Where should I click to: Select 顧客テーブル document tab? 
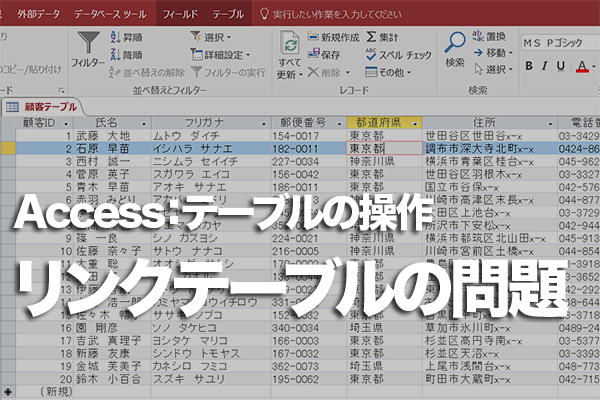pyautogui.click(x=42, y=107)
